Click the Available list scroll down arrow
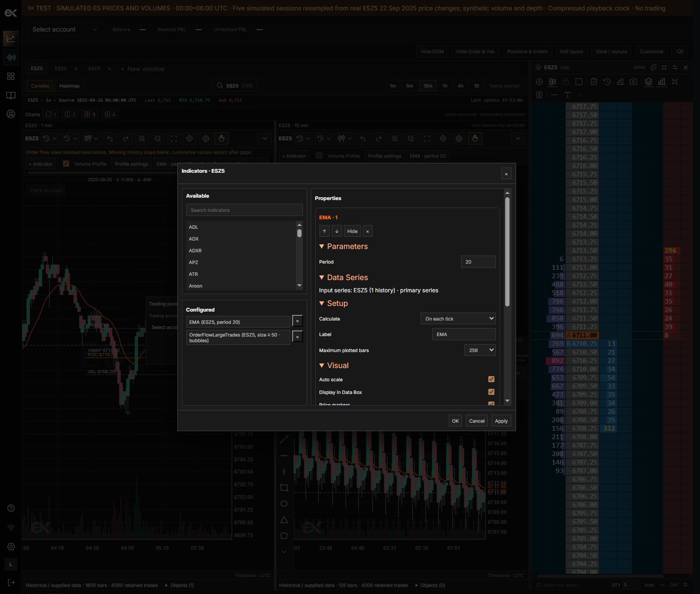 pos(299,286)
